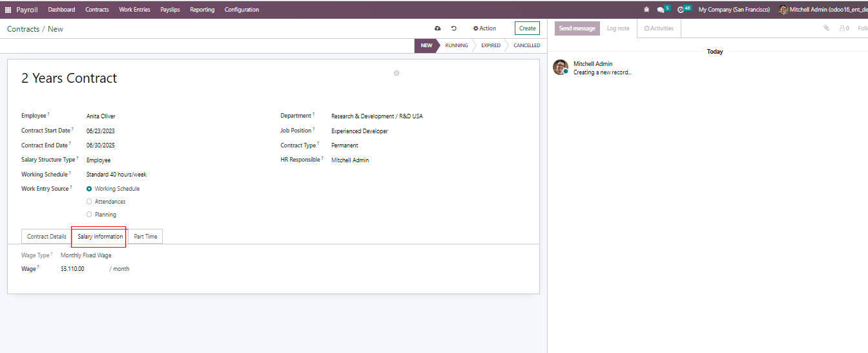Click the debug bug icon
The image size is (868, 353).
pyautogui.click(x=646, y=10)
